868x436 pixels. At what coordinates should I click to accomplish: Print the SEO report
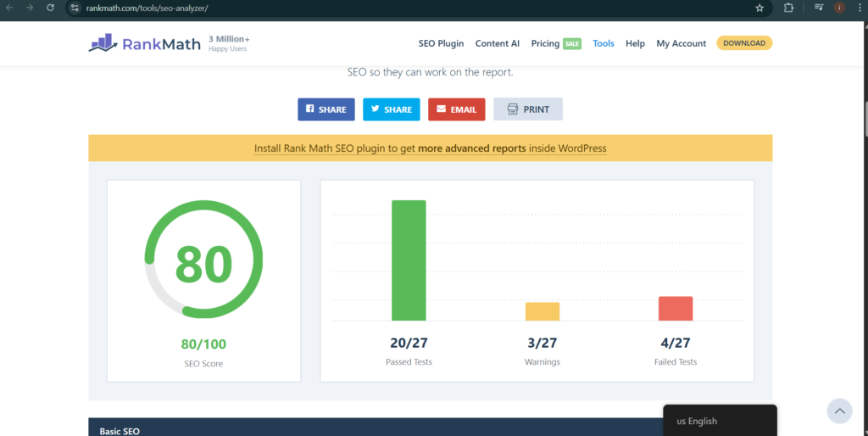tap(528, 109)
